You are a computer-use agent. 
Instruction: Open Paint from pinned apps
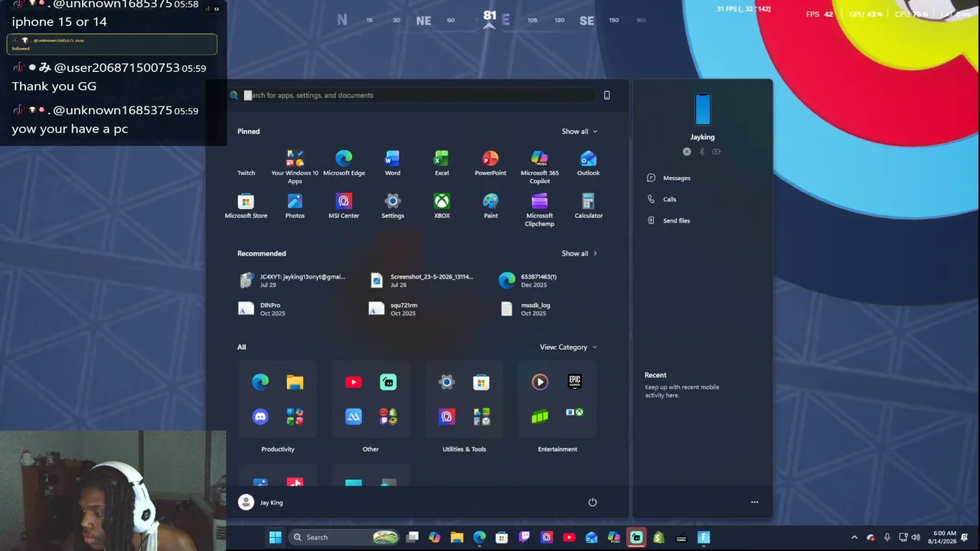(491, 206)
